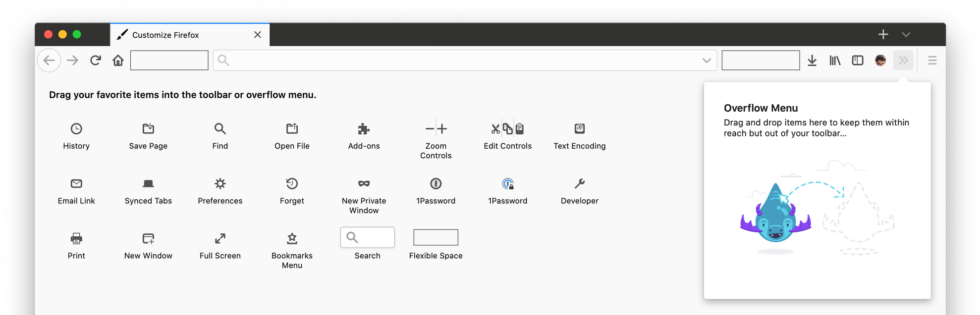Click the Preferences gear icon
980x315 pixels.
click(x=220, y=184)
